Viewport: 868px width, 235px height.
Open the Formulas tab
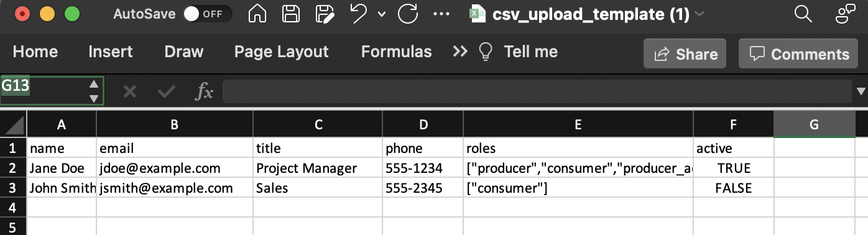(x=396, y=52)
